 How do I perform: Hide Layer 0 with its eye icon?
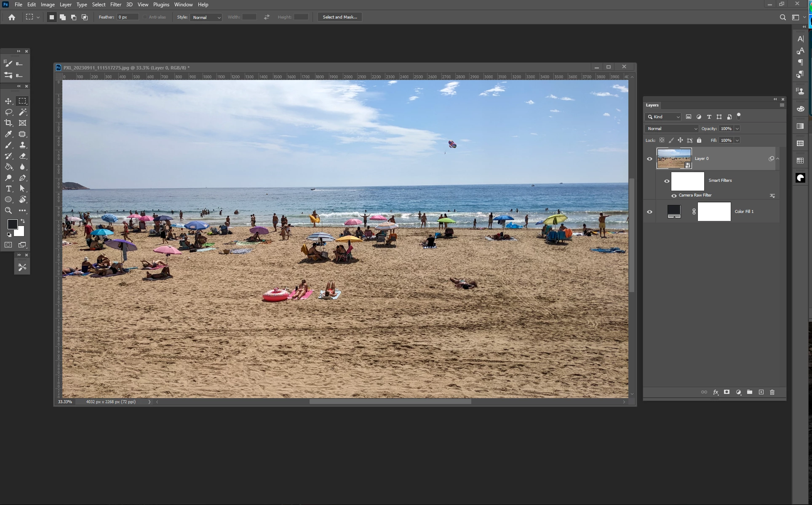[649, 159]
